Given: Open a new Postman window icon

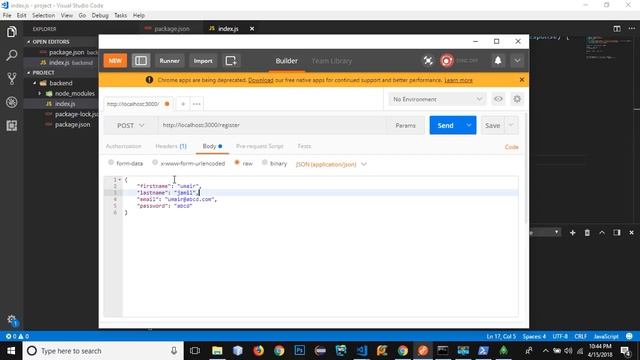Looking at the screenshot, I should click(x=231, y=61).
